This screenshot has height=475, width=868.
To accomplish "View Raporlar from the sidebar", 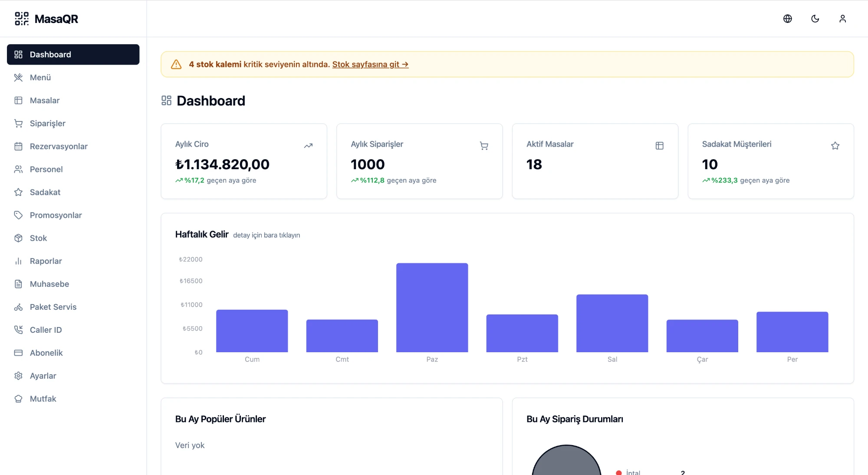I will 73,261.
